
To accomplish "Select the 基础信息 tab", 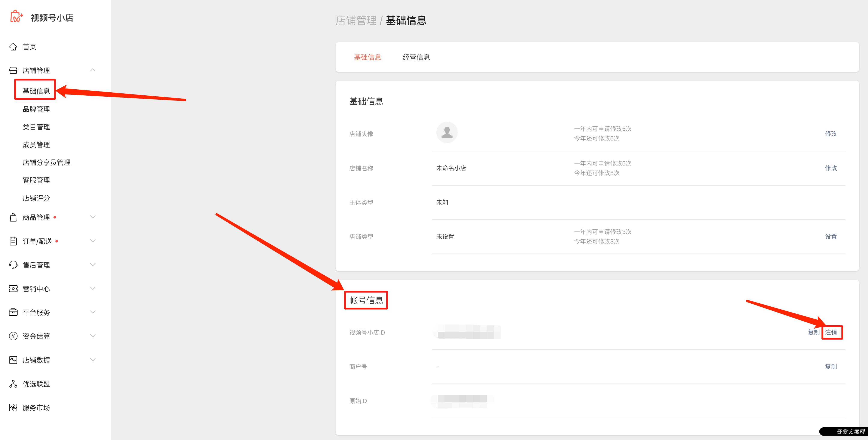I will pos(367,57).
